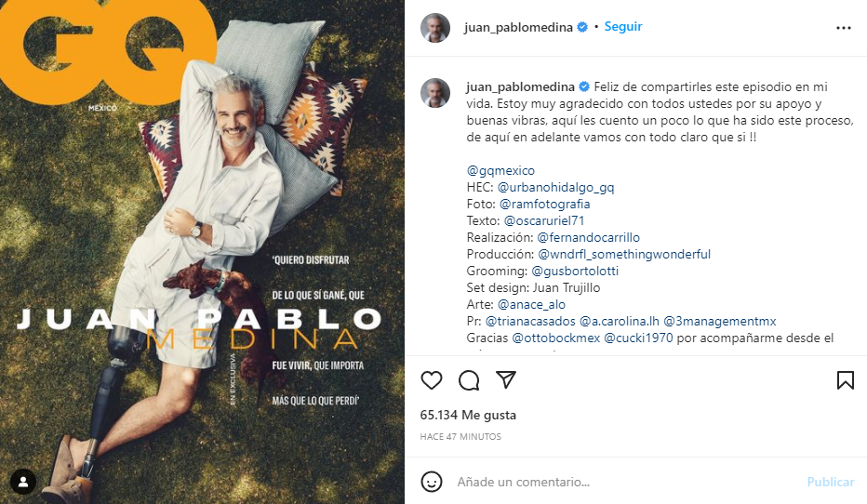The width and height of the screenshot is (867, 504).
Task: Share post using paper plane icon
Action: point(506,379)
